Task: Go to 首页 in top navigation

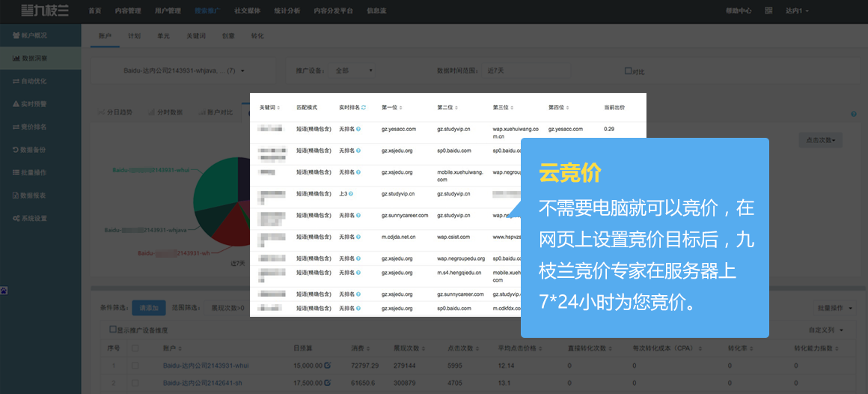Action: [x=95, y=10]
